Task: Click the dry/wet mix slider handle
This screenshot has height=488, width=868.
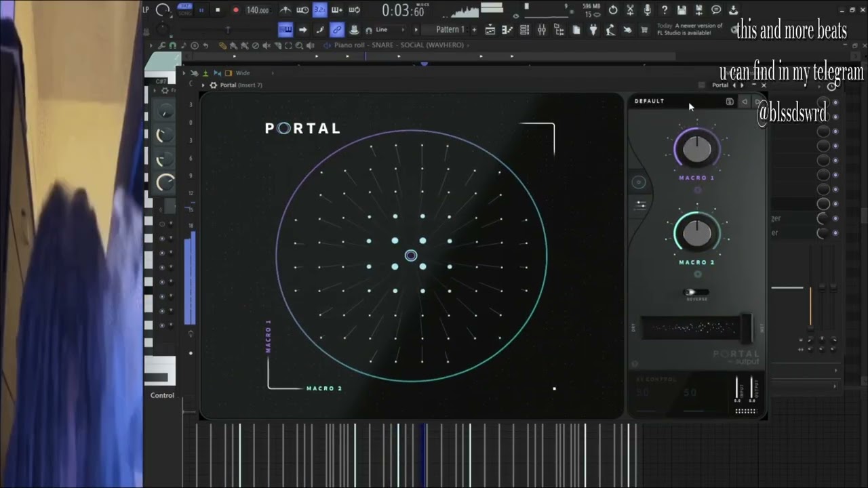Action: coord(746,328)
